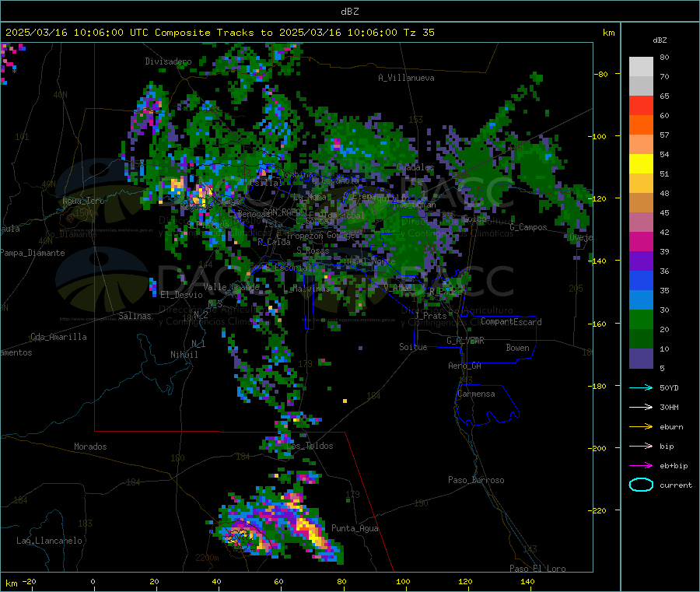Click the S_Rosas location label
Image resolution: width=700 pixels, height=592 pixels.
(x=313, y=251)
